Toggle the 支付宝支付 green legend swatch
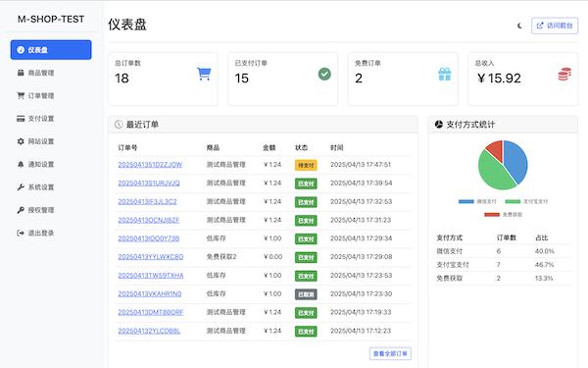Viewport: 588px width, 368px height. [513, 201]
